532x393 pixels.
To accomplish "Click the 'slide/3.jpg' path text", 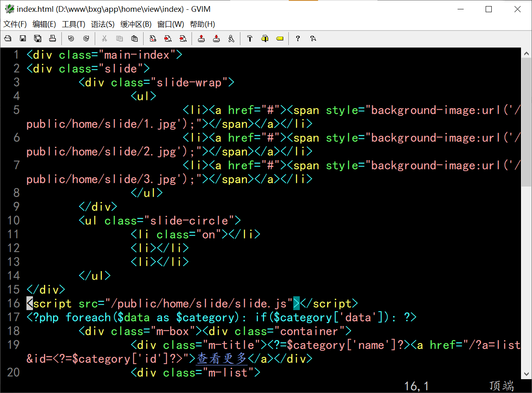I will click(140, 179).
